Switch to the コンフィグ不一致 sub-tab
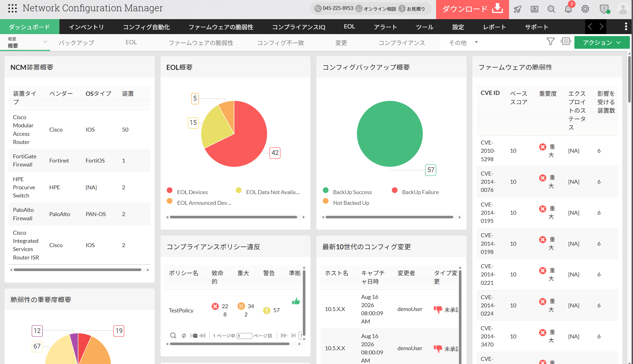Screen dimensions: 633x364 [x=281, y=43]
